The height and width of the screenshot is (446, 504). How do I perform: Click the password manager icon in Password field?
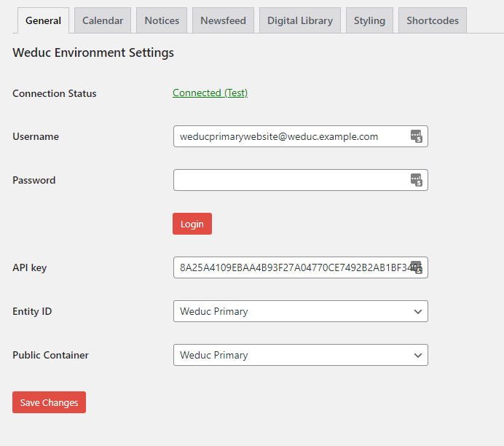point(416,180)
